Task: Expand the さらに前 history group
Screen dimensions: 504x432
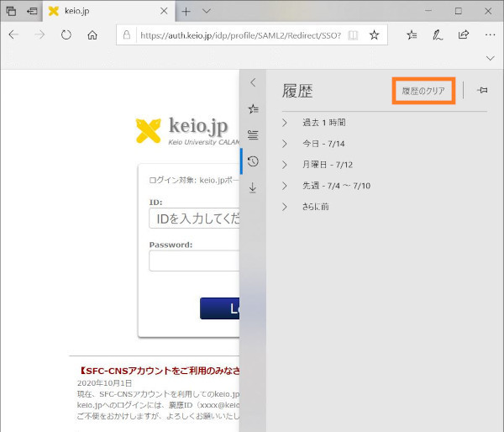Action: pos(315,207)
